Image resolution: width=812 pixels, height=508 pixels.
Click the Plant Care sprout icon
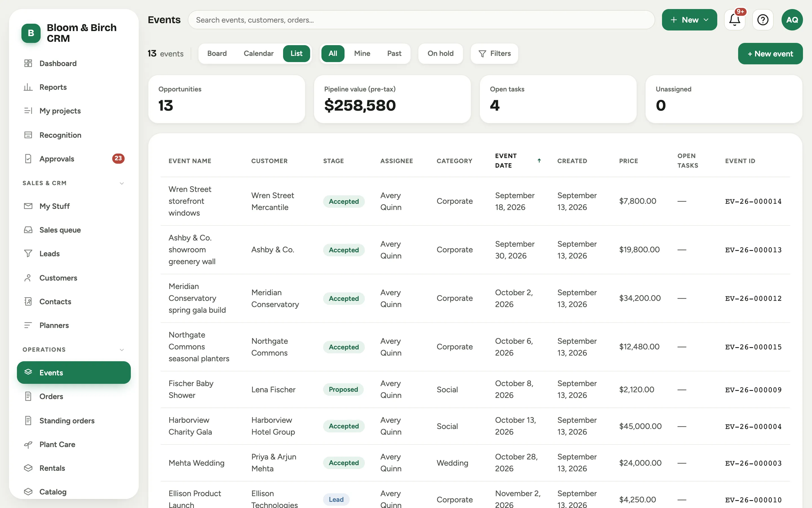click(x=28, y=444)
